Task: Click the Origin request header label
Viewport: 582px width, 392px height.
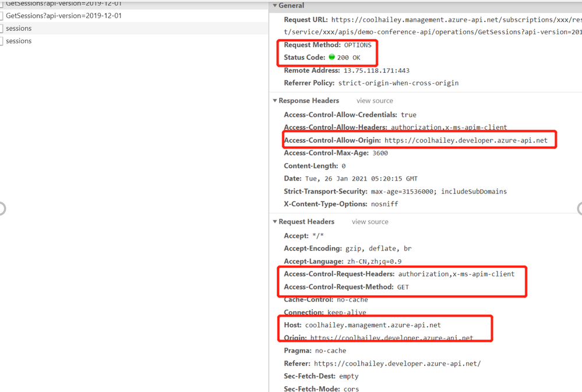Action: [x=295, y=338]
